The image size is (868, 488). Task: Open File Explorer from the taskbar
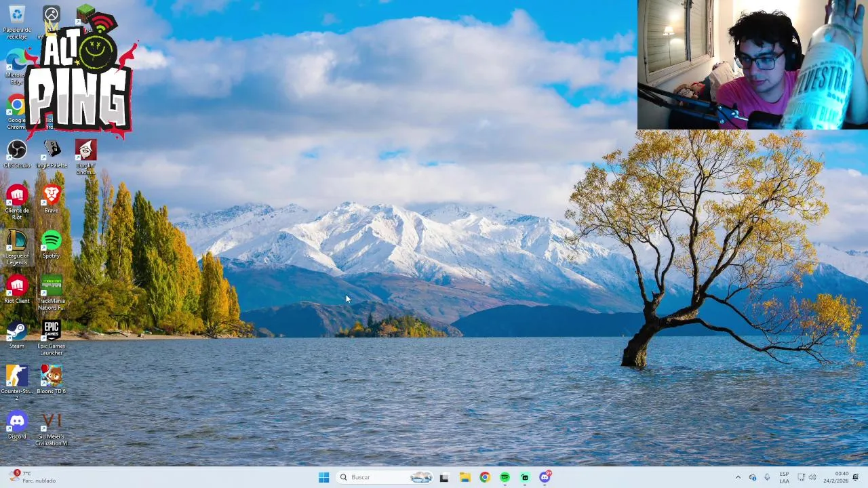[x=465, y=477]
